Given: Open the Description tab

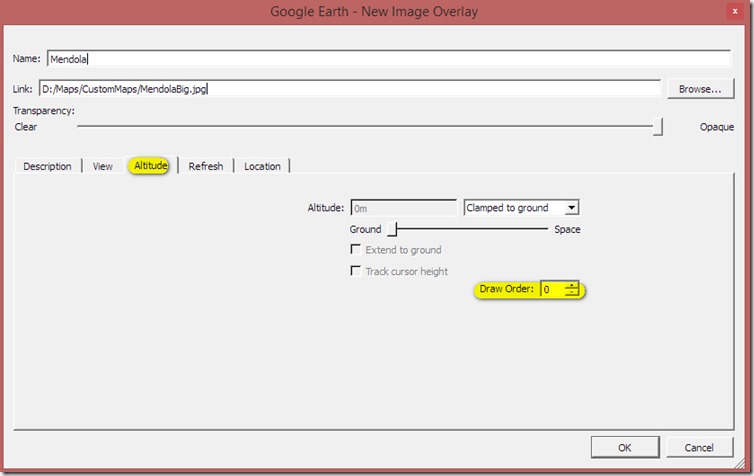Looking at the screenshot, I should tap(47, 166).
